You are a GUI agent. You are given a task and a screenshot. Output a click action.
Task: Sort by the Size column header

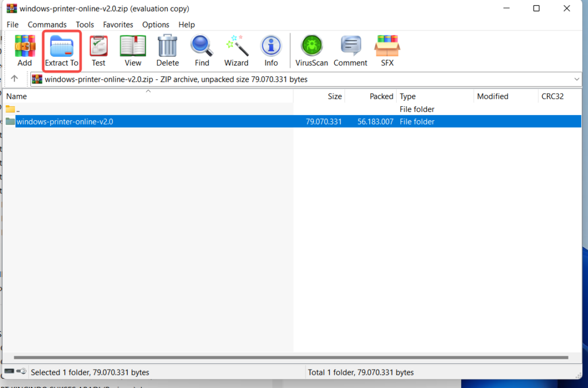[x=319, y=96]
